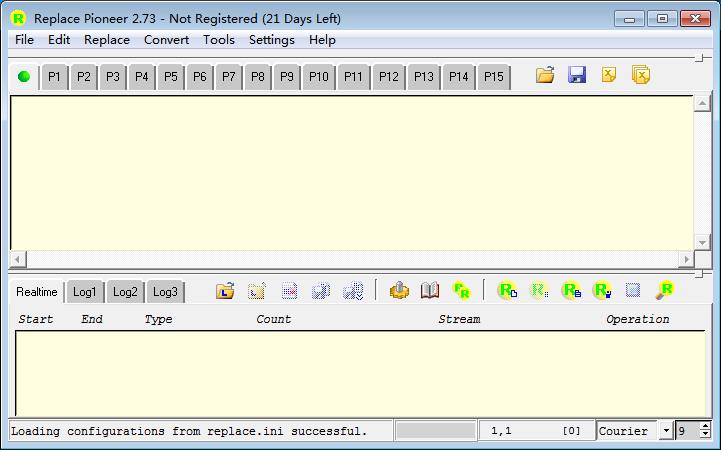
Task: Click the status bar loading message
Action: click(x=189, y=431)
